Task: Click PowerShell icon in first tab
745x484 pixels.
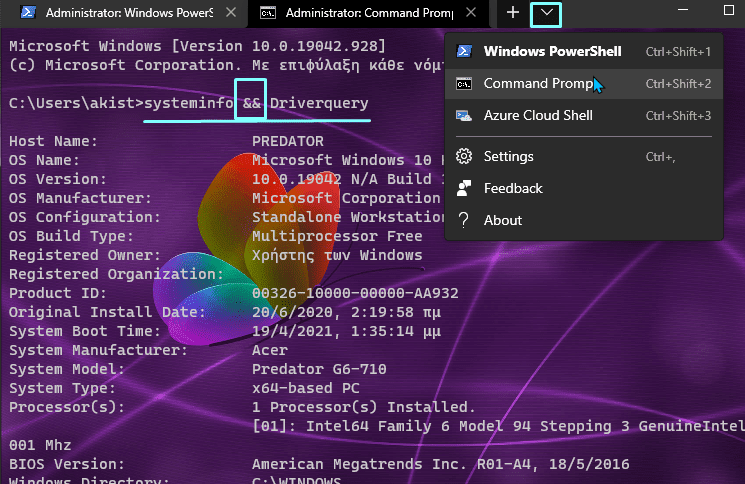Action: click(x=28, y=12)
